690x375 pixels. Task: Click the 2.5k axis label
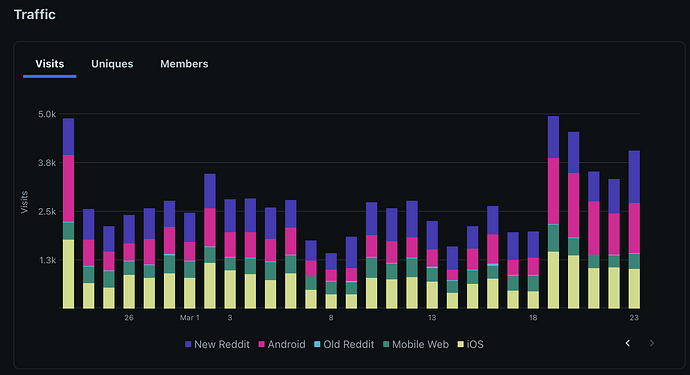click(x=47, y=212)
